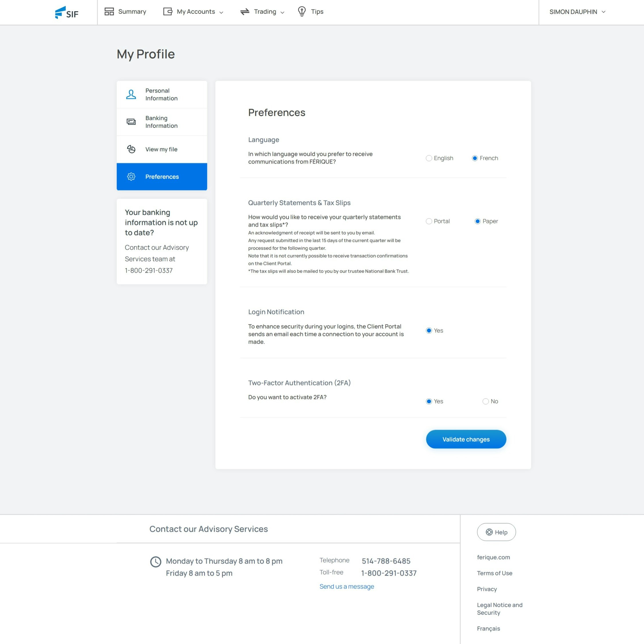Open the View my file tab
Screen dimensions: 644x644
pyautogui.click(x=162, y=149)
